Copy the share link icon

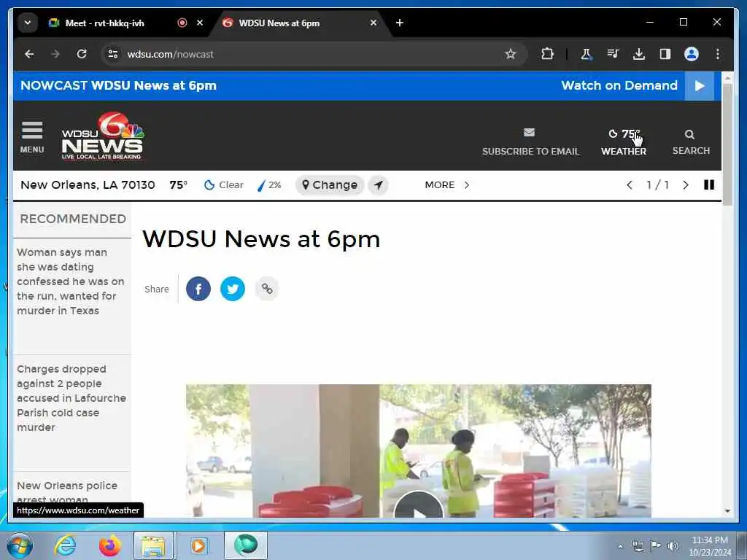pos(267,289)
